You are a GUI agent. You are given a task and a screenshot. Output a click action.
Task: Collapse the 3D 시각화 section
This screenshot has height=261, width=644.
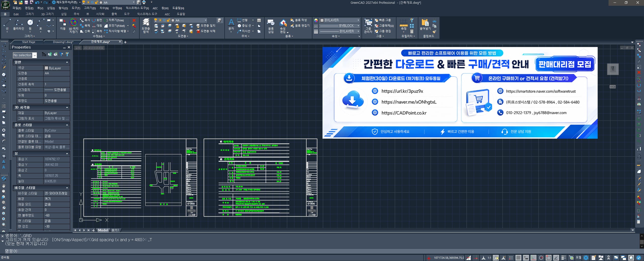[x=67, y=107]
